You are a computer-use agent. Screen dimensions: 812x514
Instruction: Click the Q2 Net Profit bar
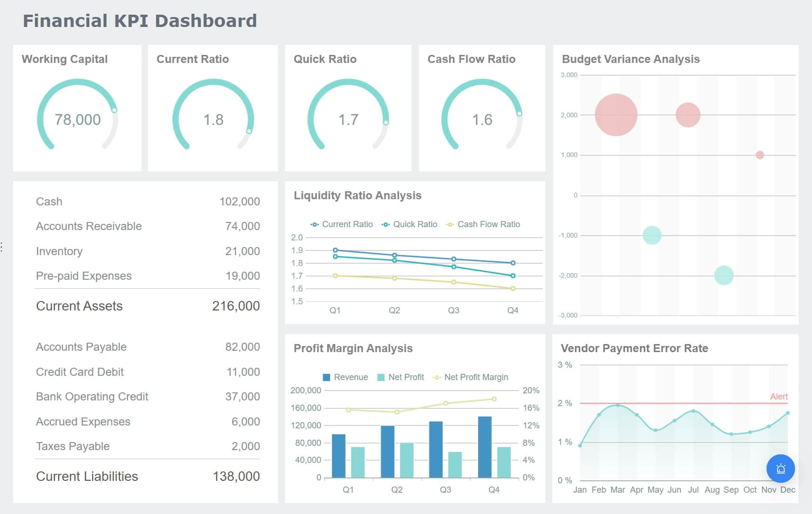407,460
